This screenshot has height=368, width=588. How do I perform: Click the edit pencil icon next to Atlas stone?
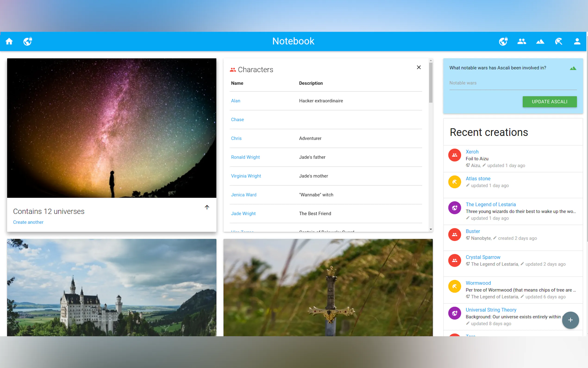pyautogui.click(x=468, y=185)
